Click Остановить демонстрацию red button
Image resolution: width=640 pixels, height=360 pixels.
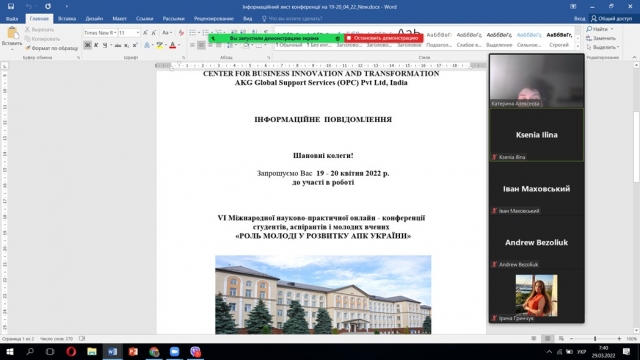pos(384,38)
